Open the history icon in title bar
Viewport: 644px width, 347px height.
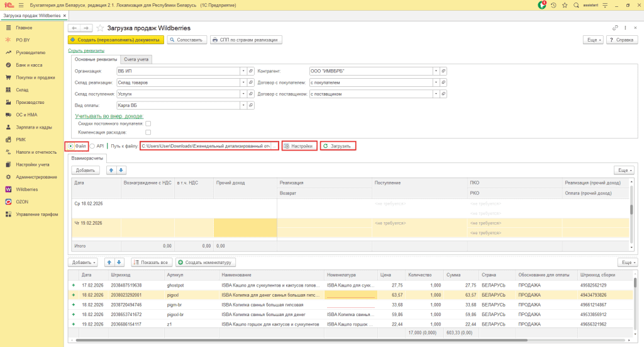coord(553,5)
